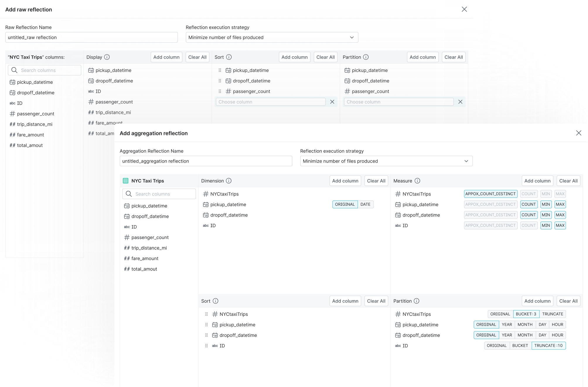Viewport: 588px width, 387px height.
Task: Click the Dimension info icon
Action: [x=229, y=181]
